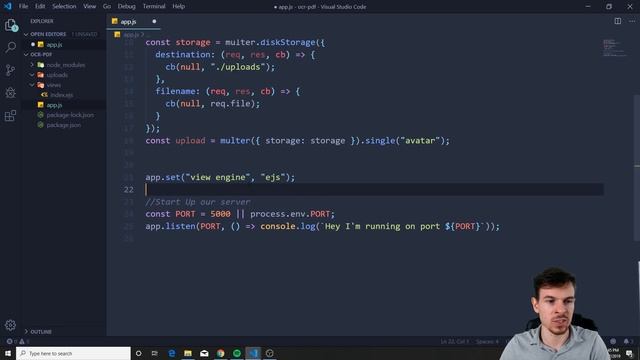Open app.js under Open Editors
Screen dimensions: 640x360
coord(54,44)
